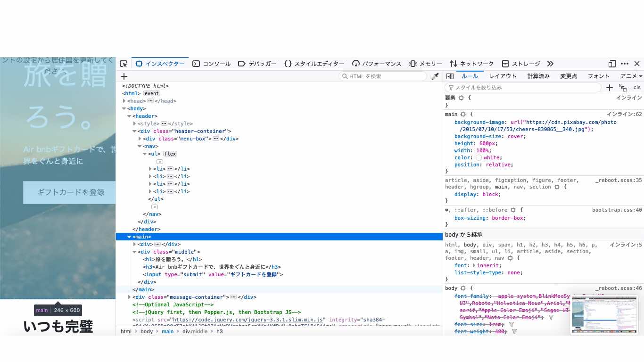Toggle the flex badge on the ul node
This screenshot has width=644, height=362.
(x=170, y=154)
